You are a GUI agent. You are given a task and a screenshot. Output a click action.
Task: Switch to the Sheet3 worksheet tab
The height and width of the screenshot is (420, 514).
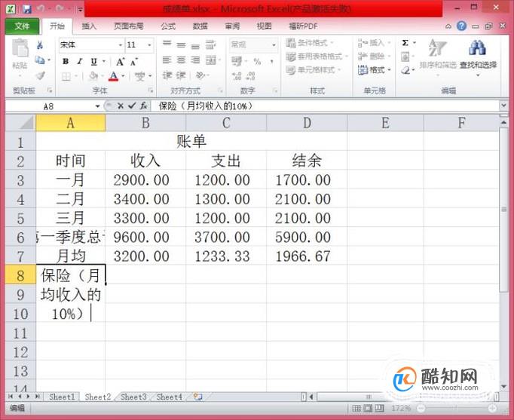click(133, 397)
